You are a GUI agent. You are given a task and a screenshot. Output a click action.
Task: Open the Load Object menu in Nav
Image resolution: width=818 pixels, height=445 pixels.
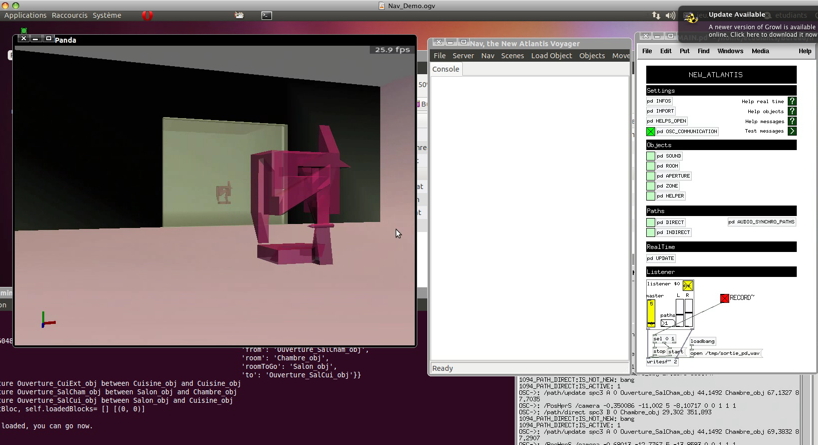[x=551, y=56]
